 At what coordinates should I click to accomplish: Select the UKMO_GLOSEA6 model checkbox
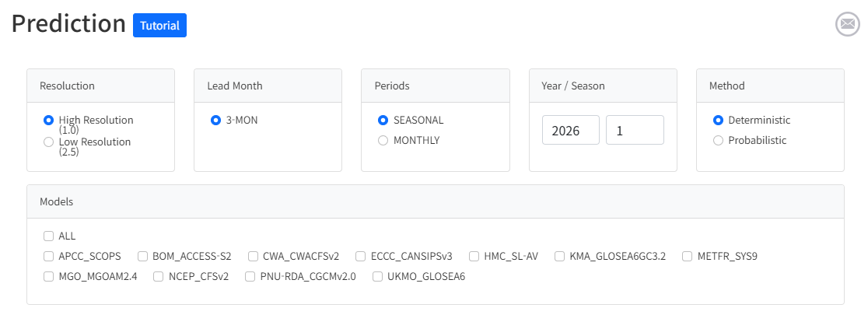tap(378, 276)
